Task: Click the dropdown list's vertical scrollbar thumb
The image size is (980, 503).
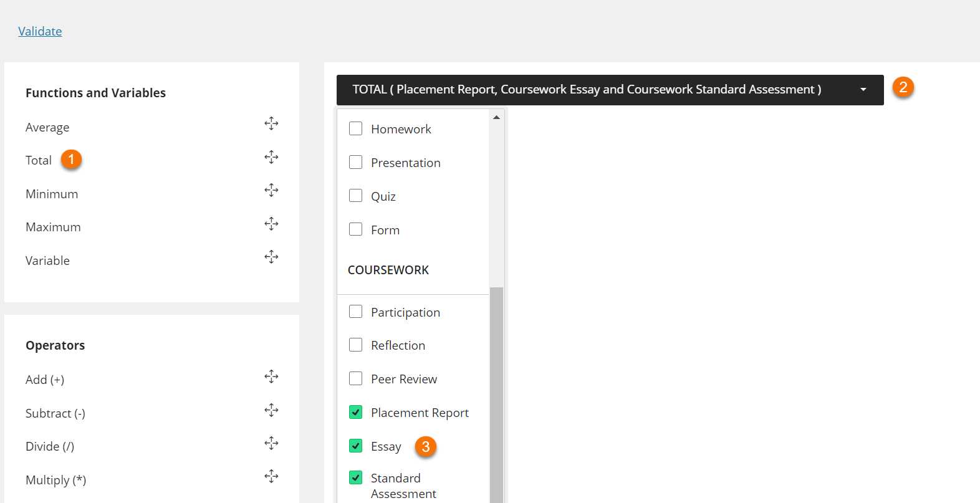Action: tap(496, 393)
